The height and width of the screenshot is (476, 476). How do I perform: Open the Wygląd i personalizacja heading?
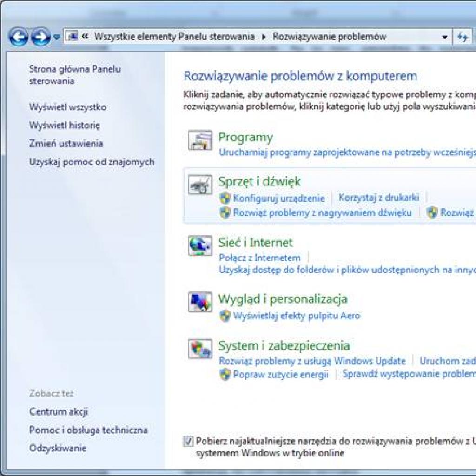(x=283, y=299)
